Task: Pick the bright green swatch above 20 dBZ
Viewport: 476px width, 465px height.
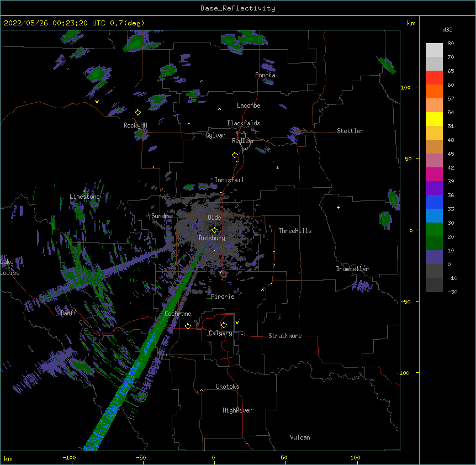Action: tap(434, 230)
